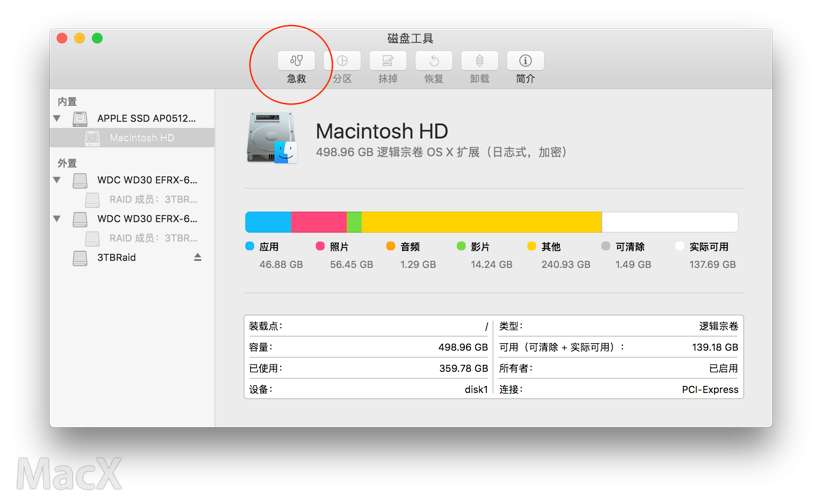The image size is (822, 498).
Task: Click the 46.88 GB apps value
Action: tap(281, 265)
